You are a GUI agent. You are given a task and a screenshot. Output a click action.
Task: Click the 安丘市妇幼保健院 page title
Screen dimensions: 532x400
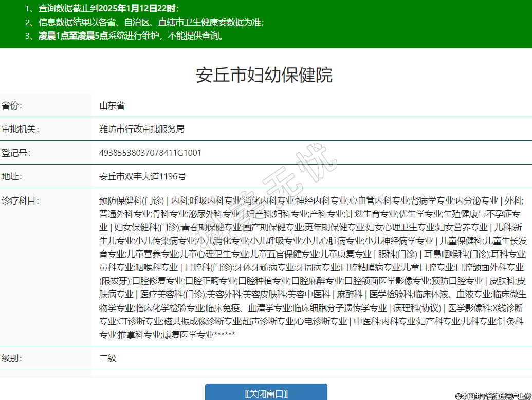point(264,75)
